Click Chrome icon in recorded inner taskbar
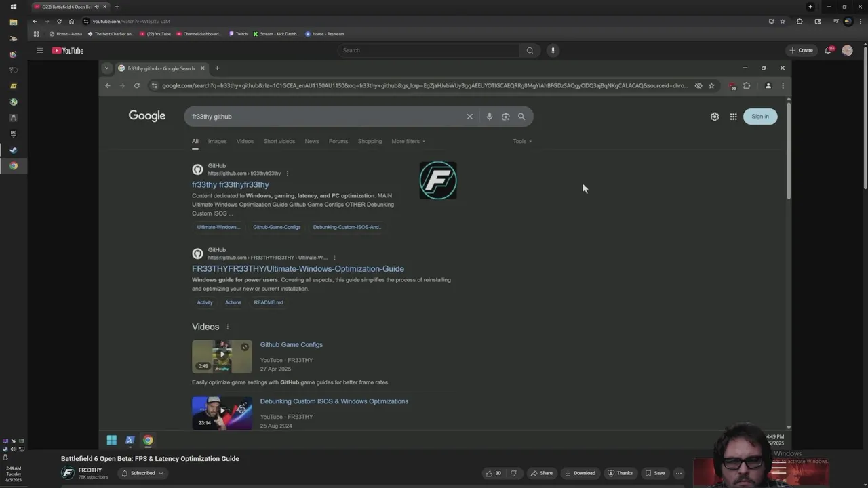Image resolution: width=868 pixels, height=488 pixels. [148, 440]
